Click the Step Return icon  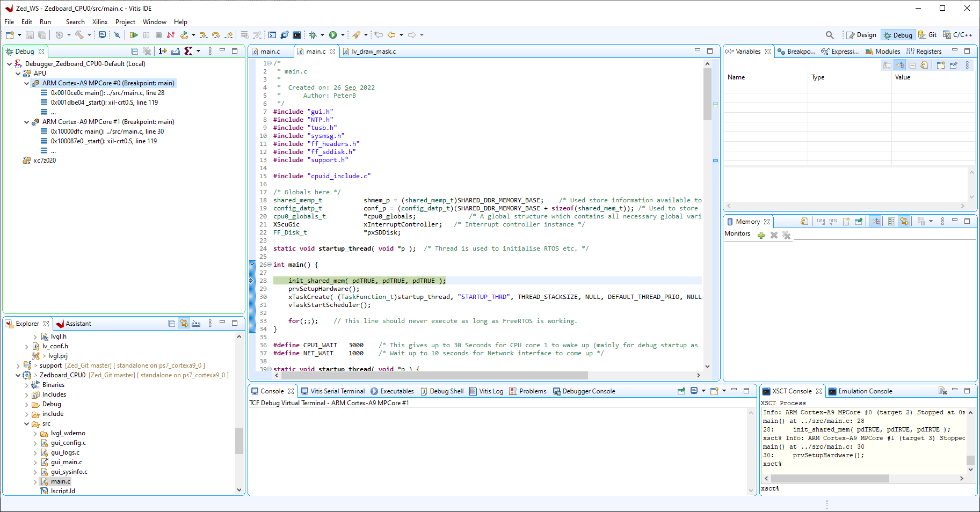coord(229,35)
